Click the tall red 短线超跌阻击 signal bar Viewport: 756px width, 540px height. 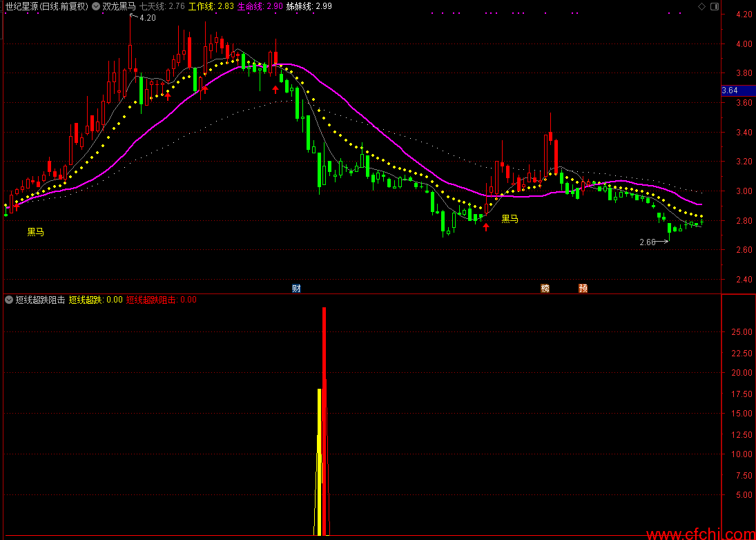pos(324,421)
